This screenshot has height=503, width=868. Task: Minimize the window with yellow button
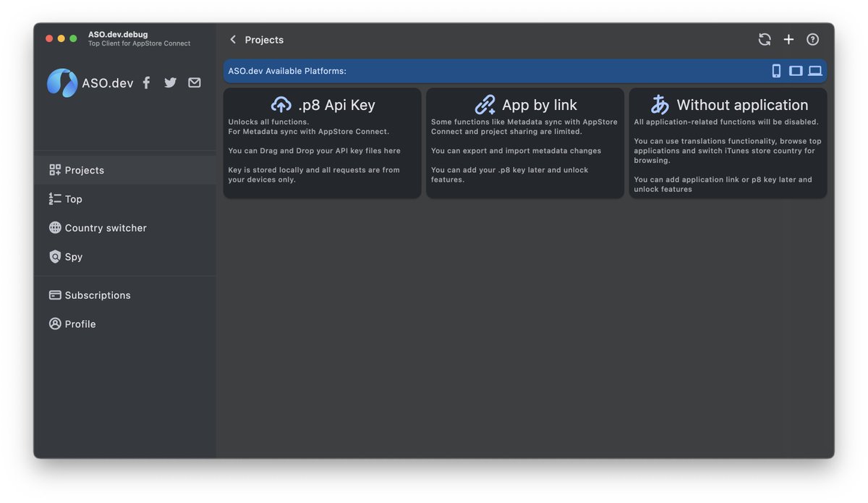[61, 38]
